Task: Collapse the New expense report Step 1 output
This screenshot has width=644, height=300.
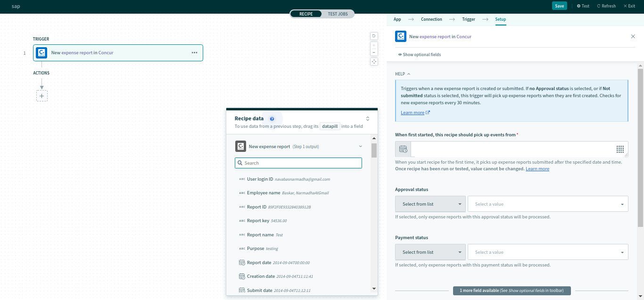Action: click(360, 146)
